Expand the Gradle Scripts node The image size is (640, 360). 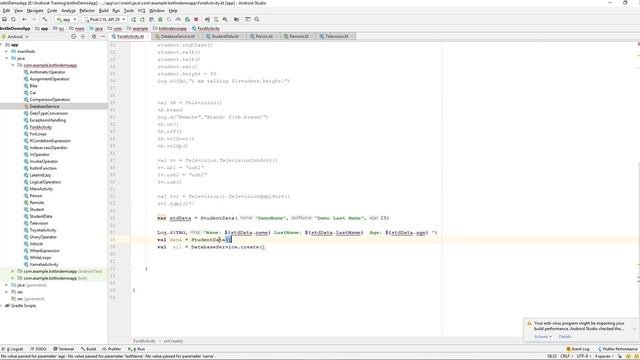tap(2, 306)
